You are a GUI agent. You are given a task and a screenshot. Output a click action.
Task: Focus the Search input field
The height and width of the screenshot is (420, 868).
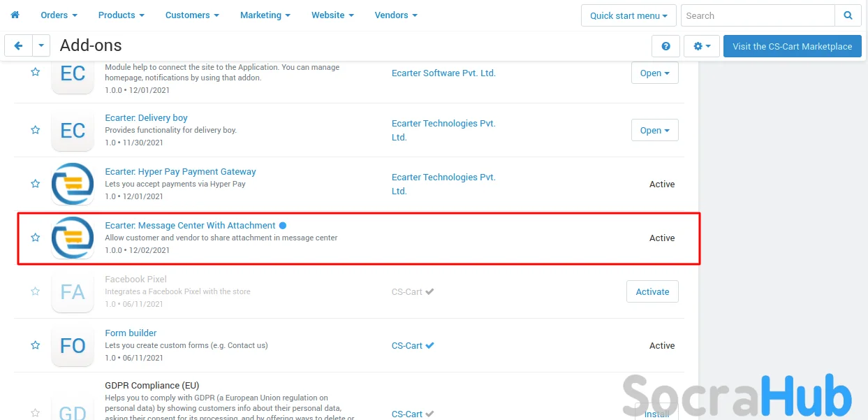pyautogui.click(x=758, y=15)
